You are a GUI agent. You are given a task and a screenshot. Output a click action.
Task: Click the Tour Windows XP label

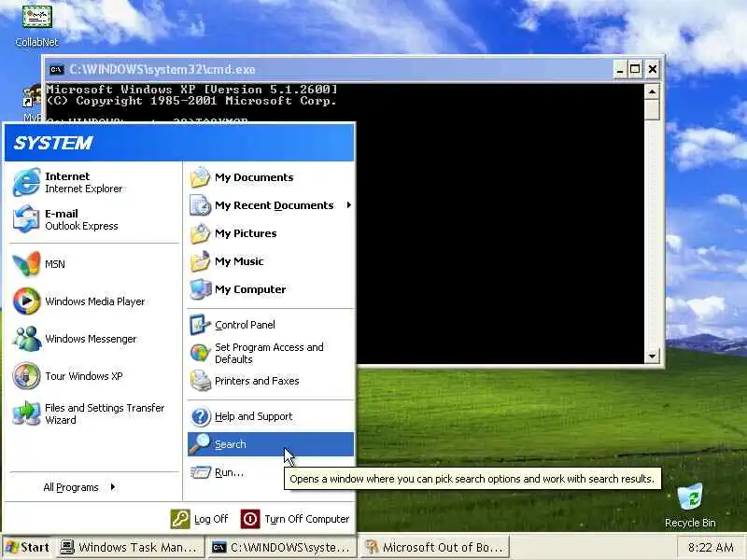click(84, 376)
